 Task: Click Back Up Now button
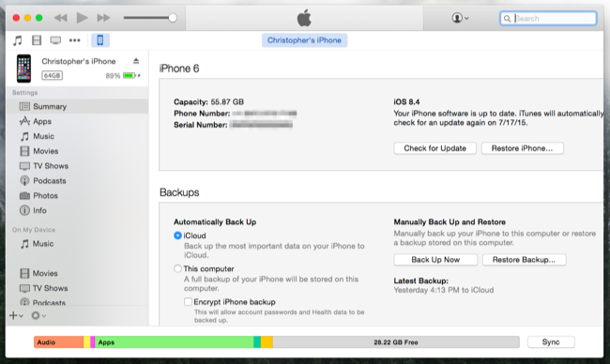pyautogui.click(x=435, y=260)
